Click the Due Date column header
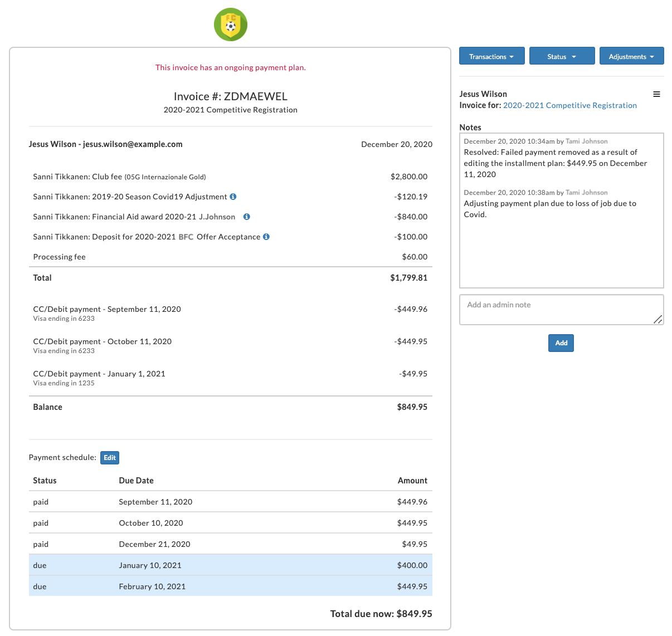672x636 pixels. [x=137, y=481]
